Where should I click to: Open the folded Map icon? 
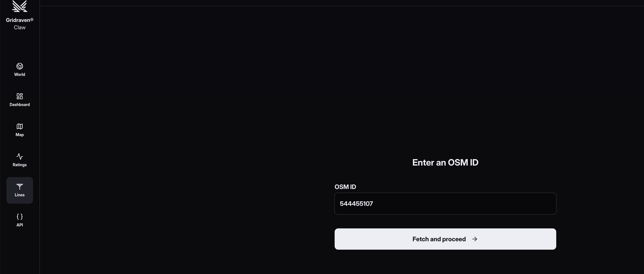[x=20, y=126]
